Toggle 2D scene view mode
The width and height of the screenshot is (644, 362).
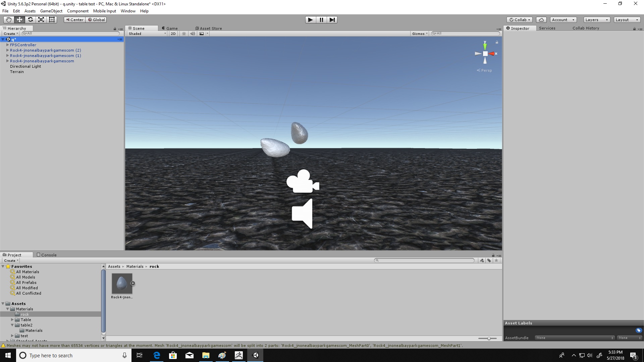tap(173, 34)
